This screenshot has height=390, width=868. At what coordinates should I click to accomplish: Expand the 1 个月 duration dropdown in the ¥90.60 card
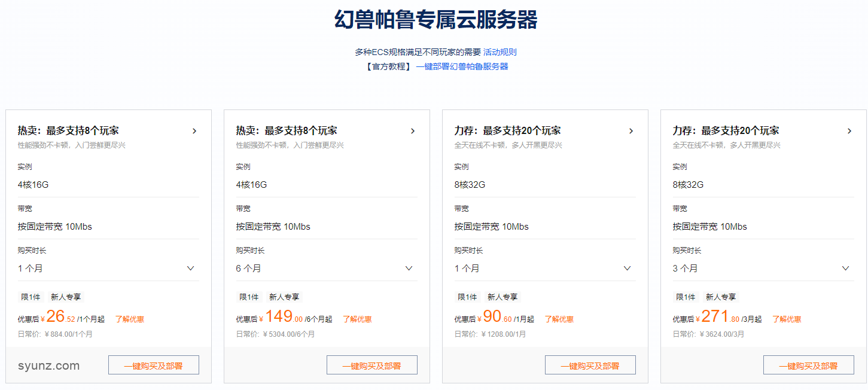(x=545, y=269)
